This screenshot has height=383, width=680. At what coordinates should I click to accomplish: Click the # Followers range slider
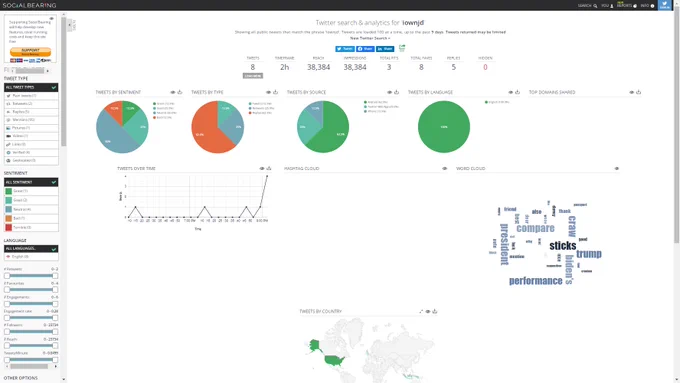(x=31, y=331)
